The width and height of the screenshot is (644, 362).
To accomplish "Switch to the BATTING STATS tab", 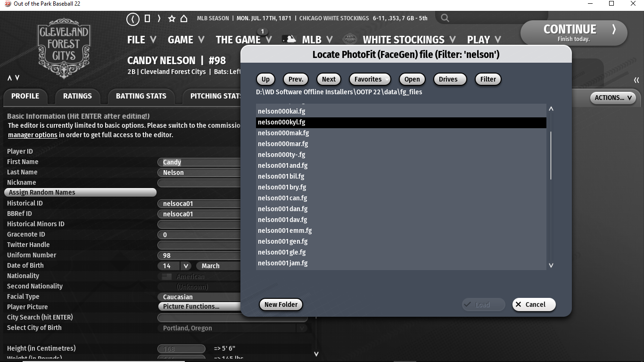I will (x=141, y=96).
